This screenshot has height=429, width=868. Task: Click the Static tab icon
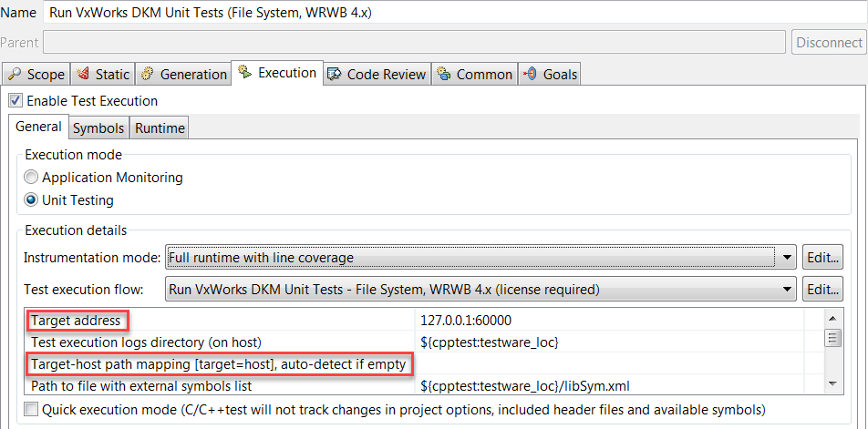coord(83,74)
